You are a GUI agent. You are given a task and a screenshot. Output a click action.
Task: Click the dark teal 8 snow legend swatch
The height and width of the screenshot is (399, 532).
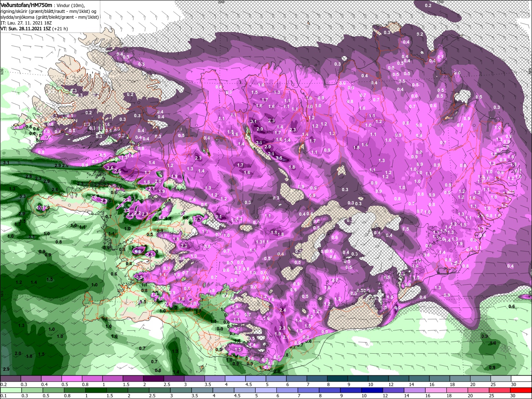coord(338,379)
